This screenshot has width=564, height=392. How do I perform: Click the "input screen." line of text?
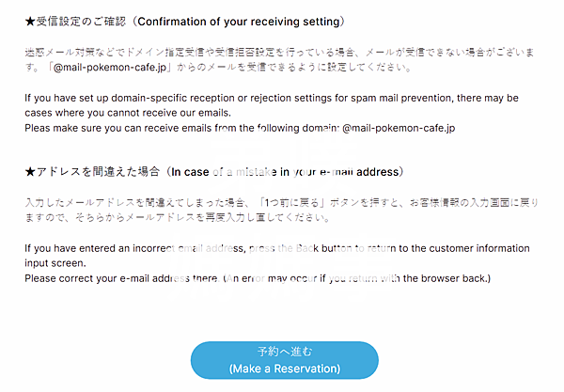60,264
